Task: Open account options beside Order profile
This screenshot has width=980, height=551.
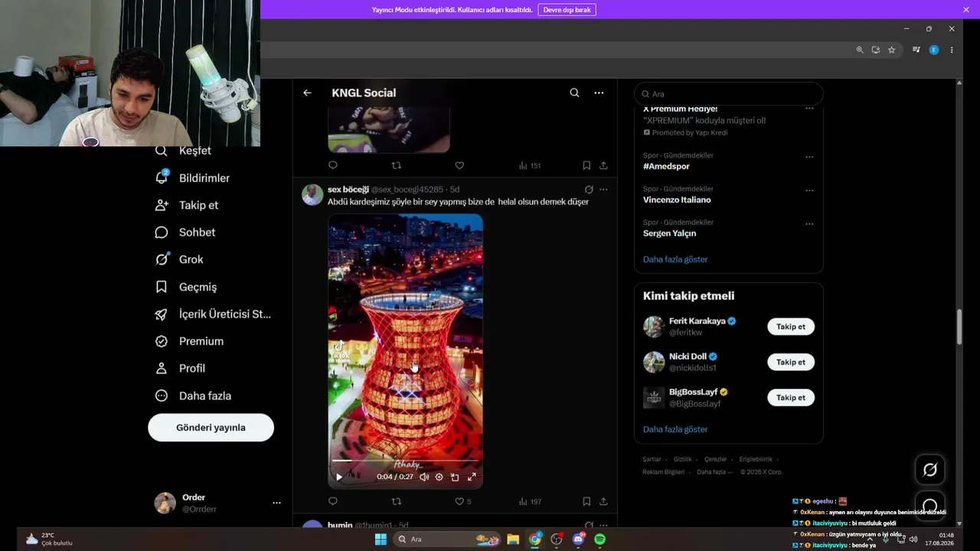Action: (276, 503)
